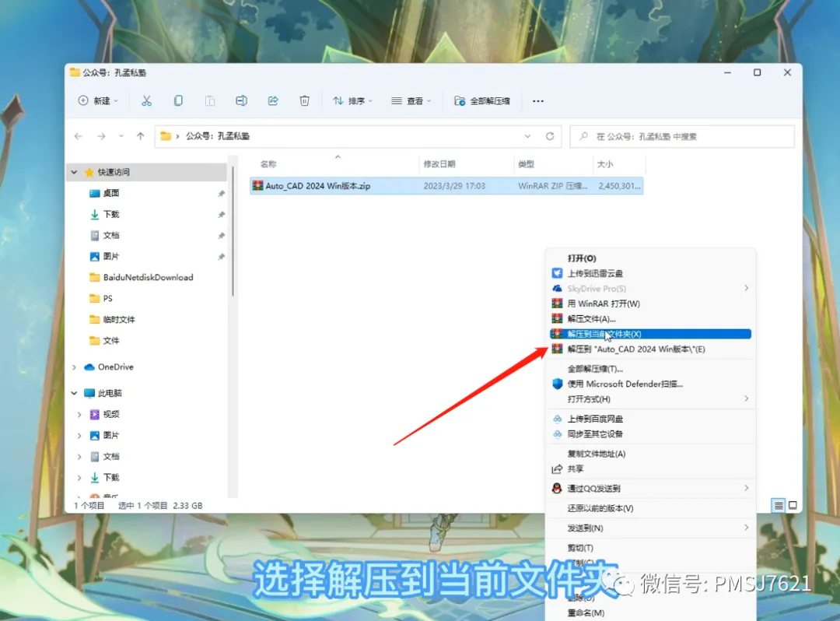Screen dimensions: 840x621
Task: Select file Auto_CAD 2024 Win版本.zip
Action: click(446, 186)
